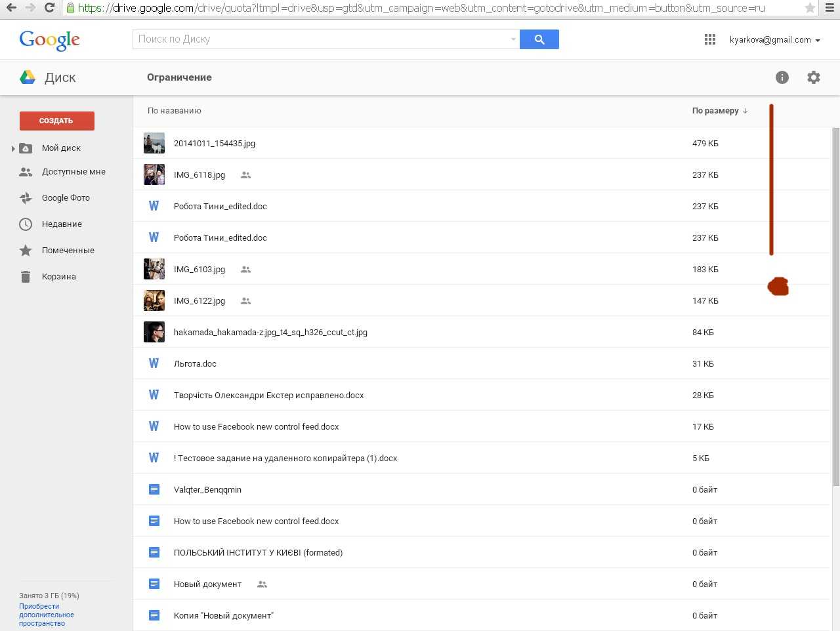Viewport: 840px width, 631px height.
Task: Click the browser address bar URL
Action: 421,8
